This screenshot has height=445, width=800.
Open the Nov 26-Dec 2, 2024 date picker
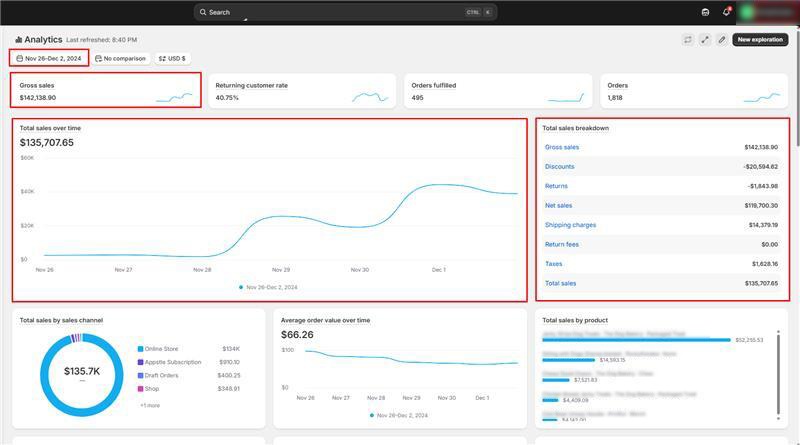point(49,58)
